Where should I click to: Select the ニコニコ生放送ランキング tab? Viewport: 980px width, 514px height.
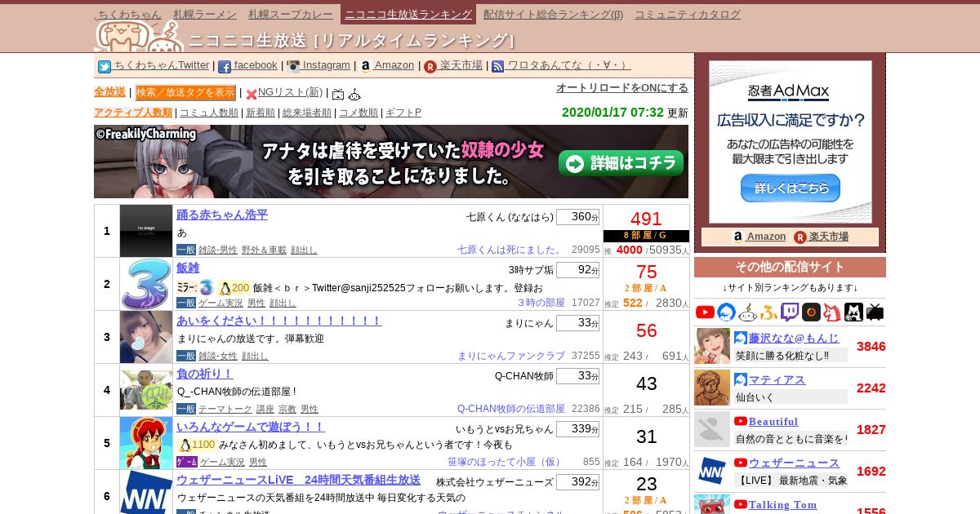pyautogui.click(x=408, y=15)
